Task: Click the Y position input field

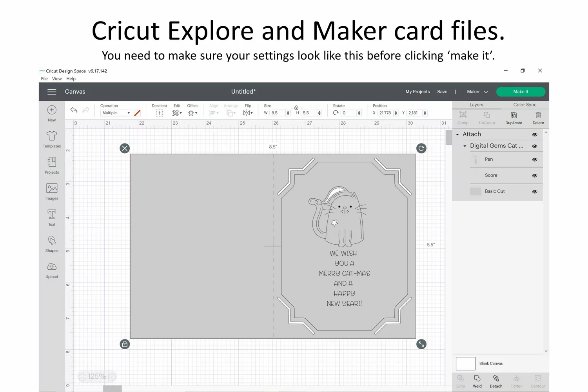Action: [x=415, y=113]
